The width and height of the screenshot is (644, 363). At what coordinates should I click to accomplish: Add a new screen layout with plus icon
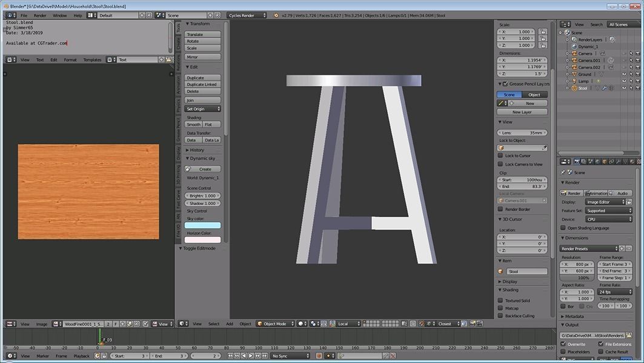point(142,15)
